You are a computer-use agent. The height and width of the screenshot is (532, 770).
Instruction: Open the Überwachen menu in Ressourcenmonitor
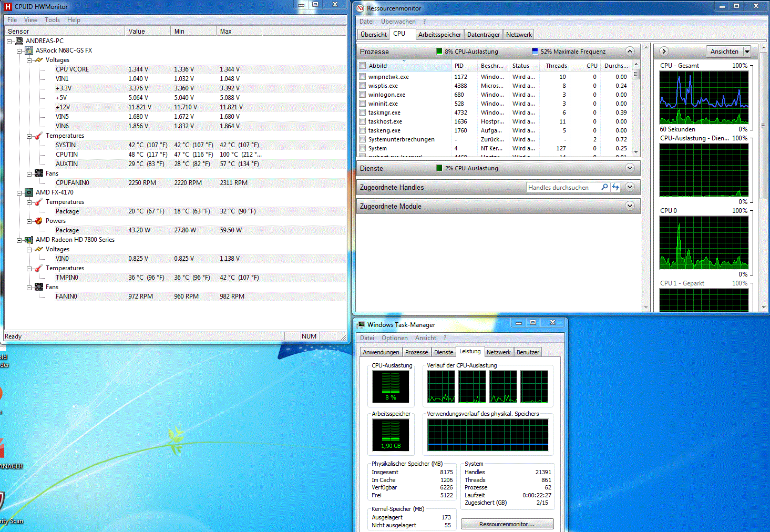coord(398,22)
